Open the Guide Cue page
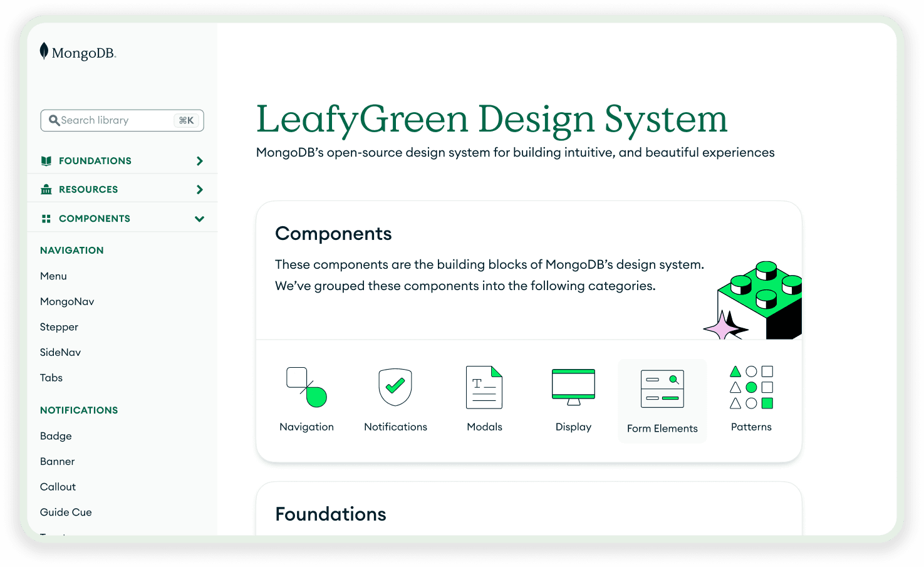This screenshot has height=567, width=924. [66, 512]
